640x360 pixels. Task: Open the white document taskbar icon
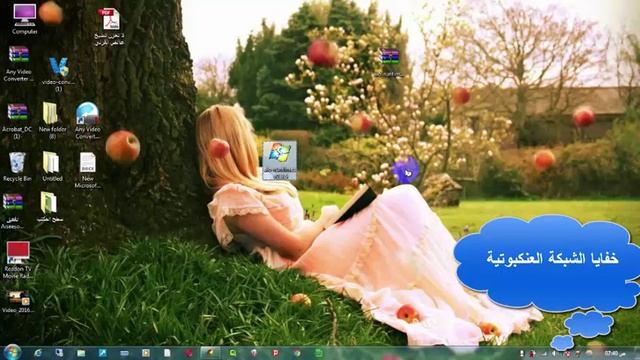(167, 353)
